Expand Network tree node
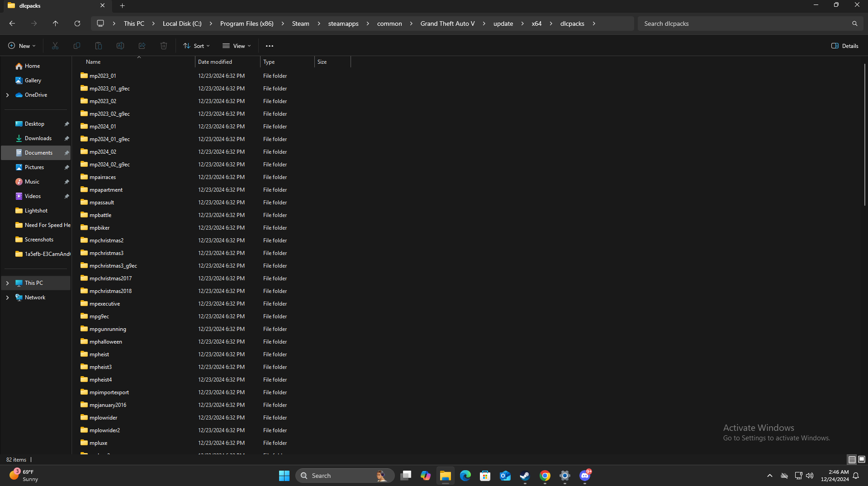 (7, 297)
